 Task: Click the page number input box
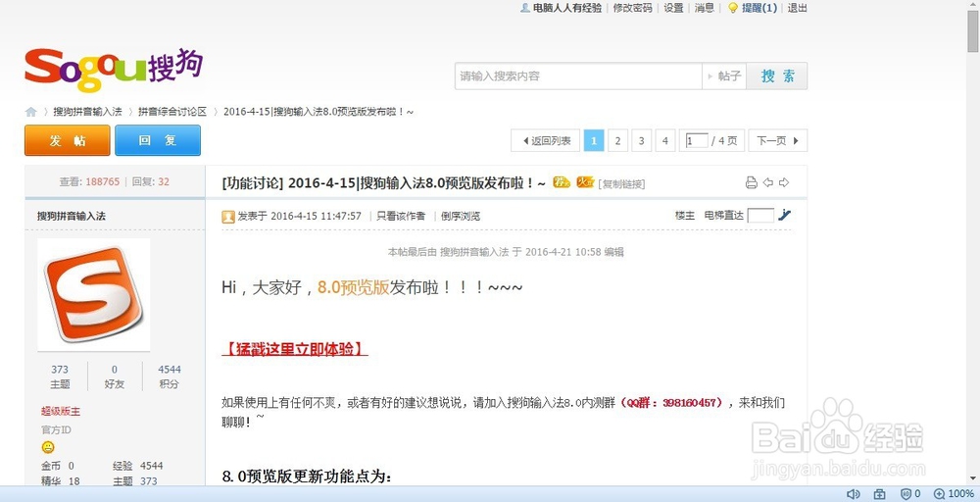coord(697,140)
